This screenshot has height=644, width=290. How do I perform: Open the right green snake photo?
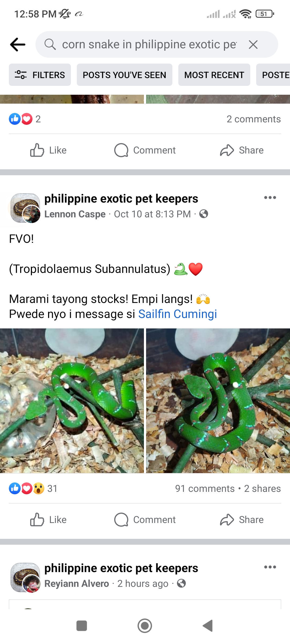[218, 401]
